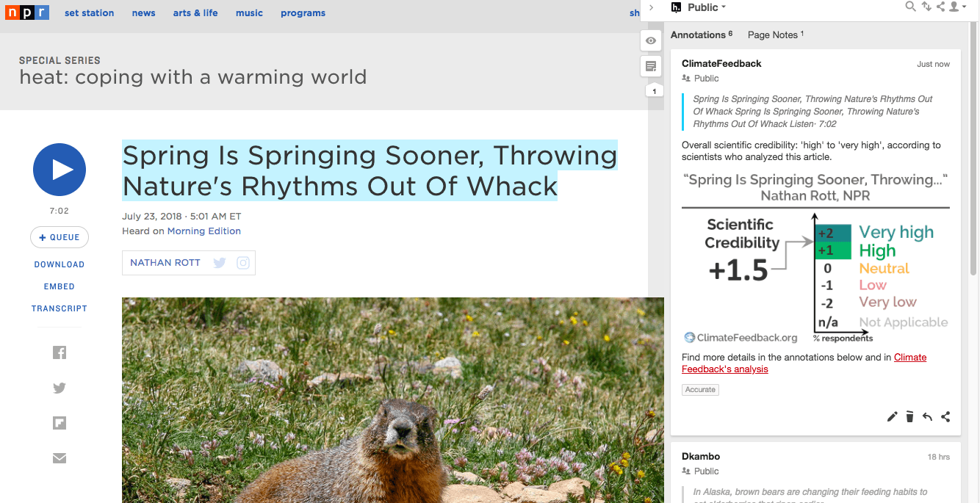Open the set station menu
Image resolution: width=980 pixels, height=503 pixels.
click(x=89, y=13)
